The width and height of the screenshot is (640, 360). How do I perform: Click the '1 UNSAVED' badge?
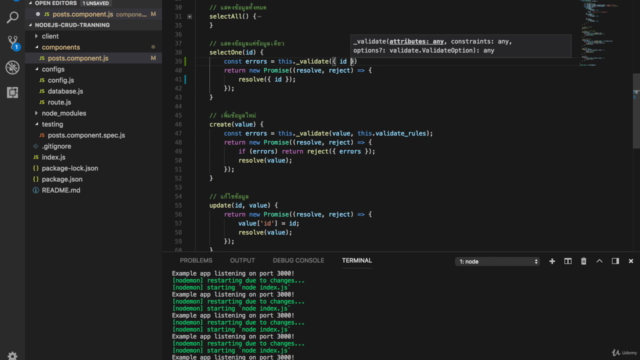[96, 3]
